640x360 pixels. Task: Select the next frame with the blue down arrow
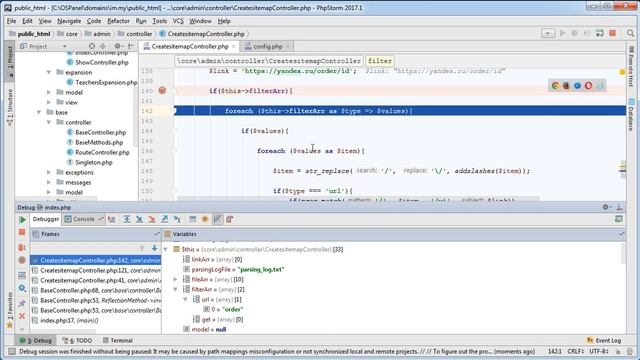(x=154, y=248)
